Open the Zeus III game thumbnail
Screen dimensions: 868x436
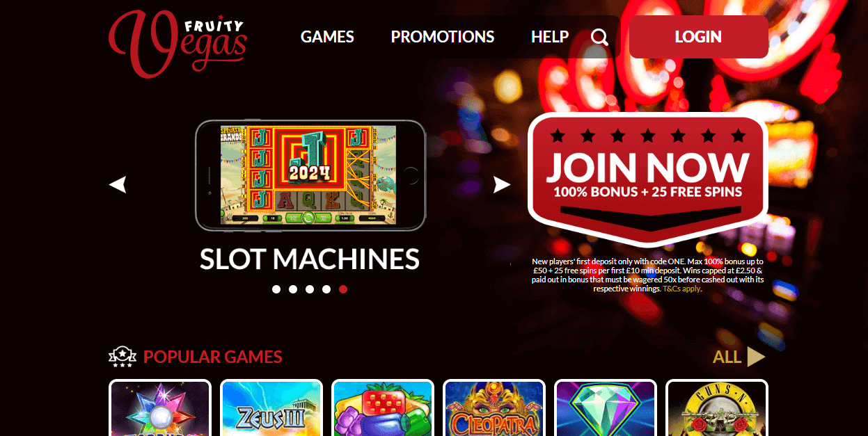click(271, 407)
